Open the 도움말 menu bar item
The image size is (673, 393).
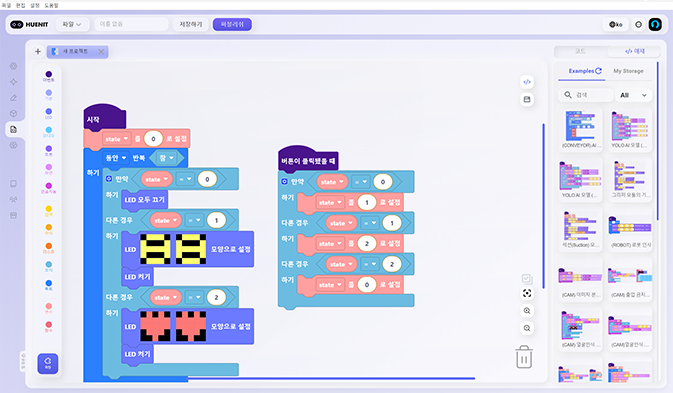click(x=51, y=5)
